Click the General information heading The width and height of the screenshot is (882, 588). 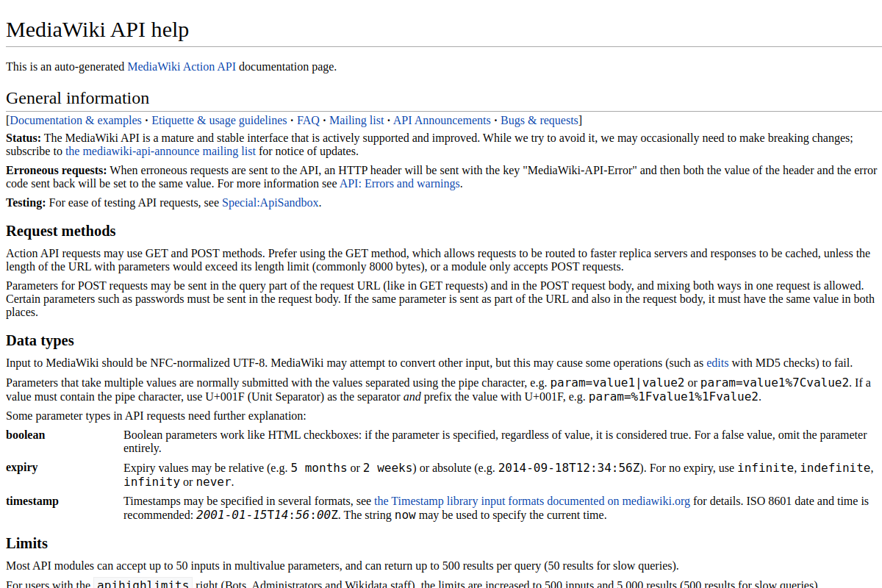tap(78, 98)
